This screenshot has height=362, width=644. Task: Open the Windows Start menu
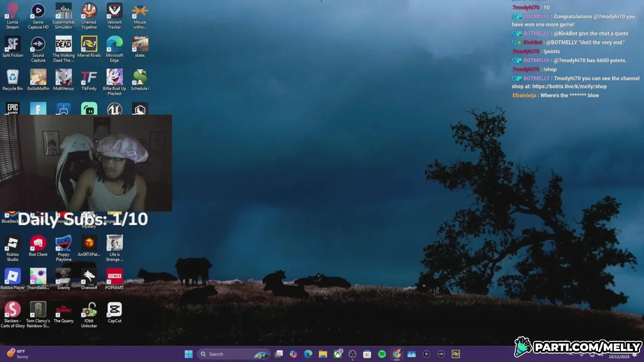click(188, 354)
